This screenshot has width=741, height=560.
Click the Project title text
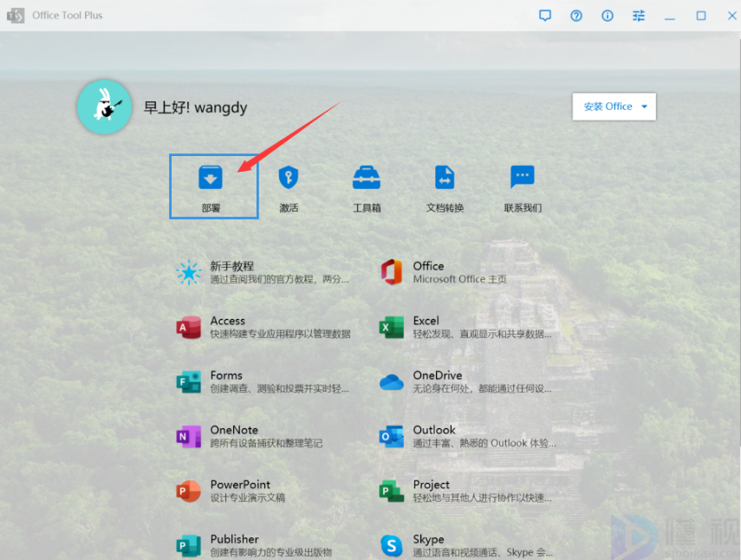point(431,485)
